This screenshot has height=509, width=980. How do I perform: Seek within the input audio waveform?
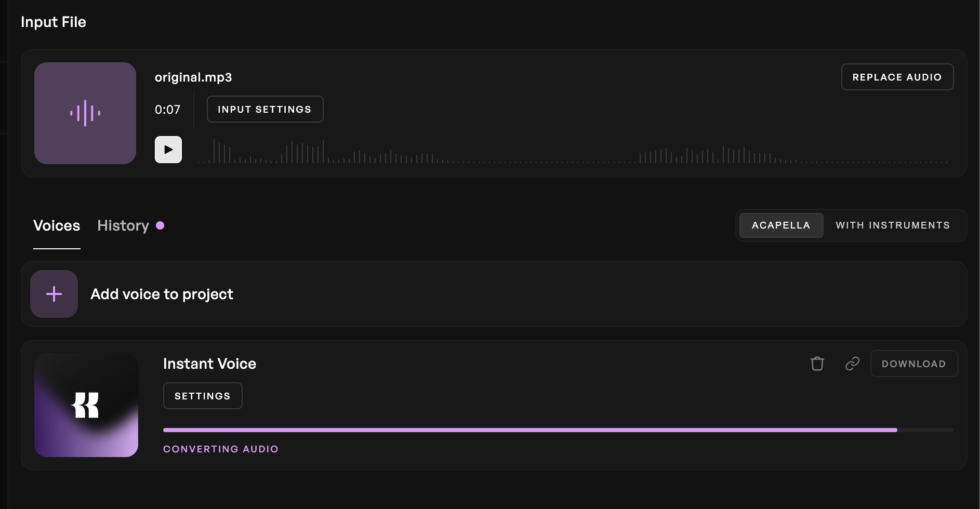click(573, 151)
